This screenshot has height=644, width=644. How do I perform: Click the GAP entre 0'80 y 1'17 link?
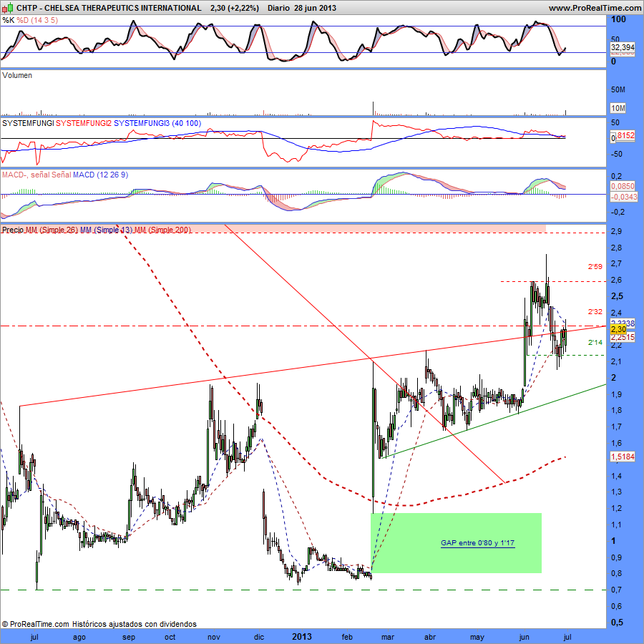[x=478, y=543]
